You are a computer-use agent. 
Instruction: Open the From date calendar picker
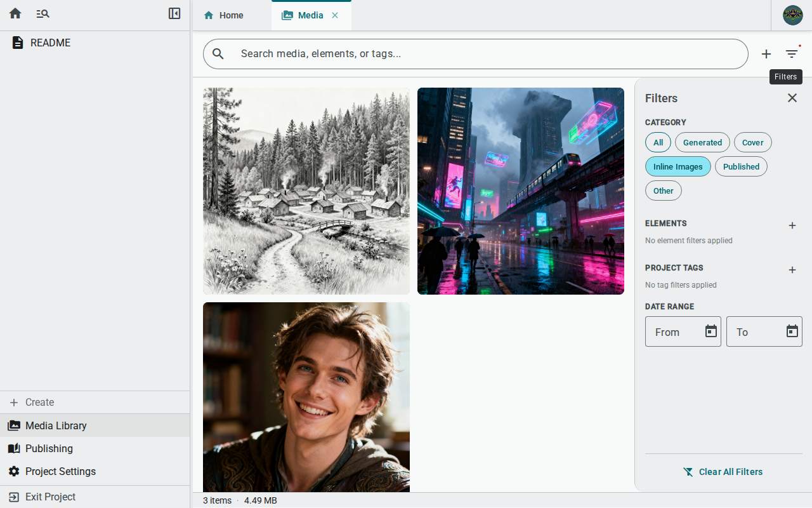point(711,331)
